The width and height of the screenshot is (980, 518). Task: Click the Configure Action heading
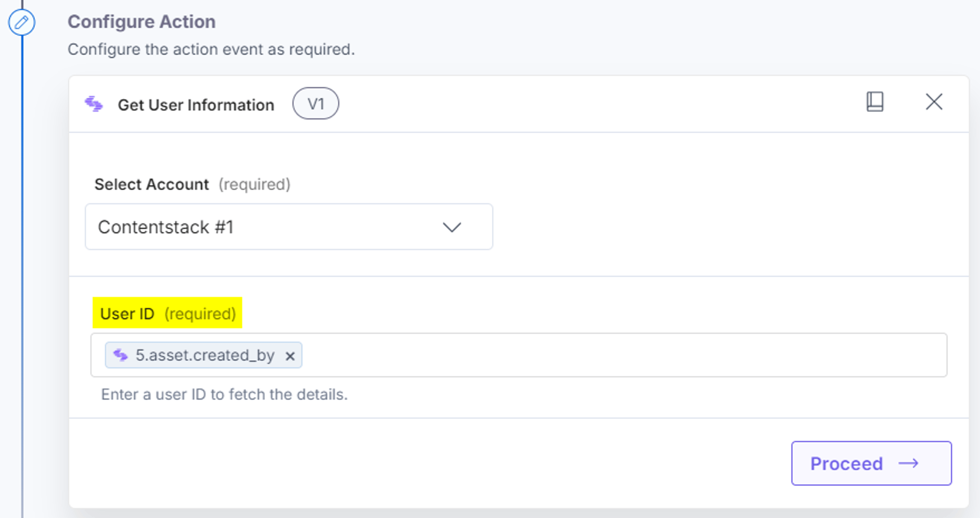click(142, 22)
